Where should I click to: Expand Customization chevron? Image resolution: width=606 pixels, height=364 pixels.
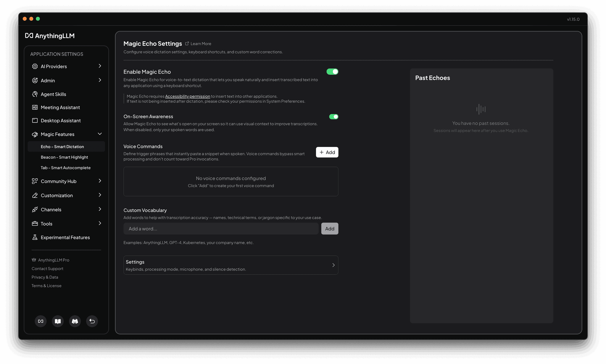click(x=100, y=195)
